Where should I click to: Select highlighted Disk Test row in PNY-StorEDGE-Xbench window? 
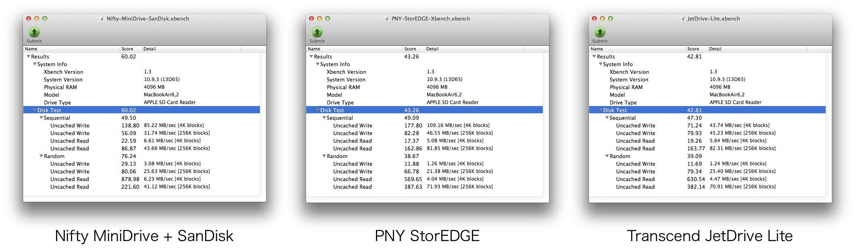click(x=424, y=110)
